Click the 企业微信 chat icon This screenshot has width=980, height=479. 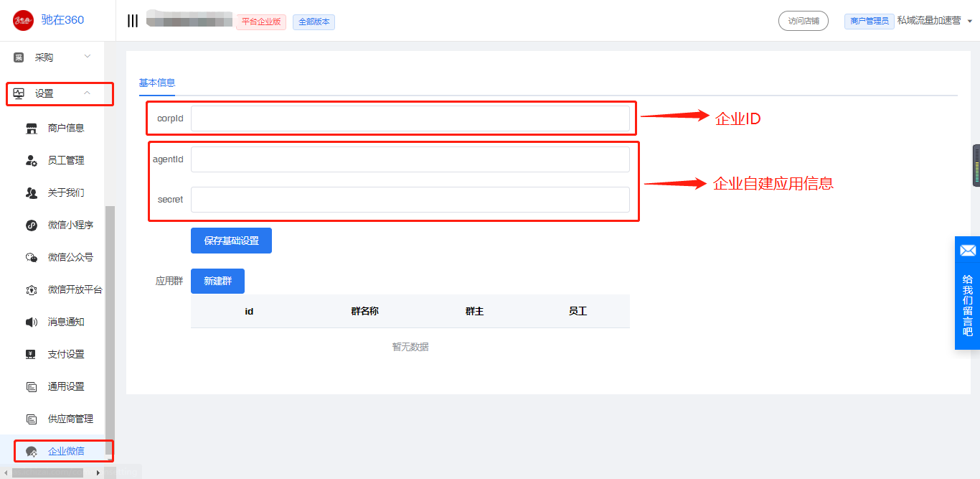[32, 452]
